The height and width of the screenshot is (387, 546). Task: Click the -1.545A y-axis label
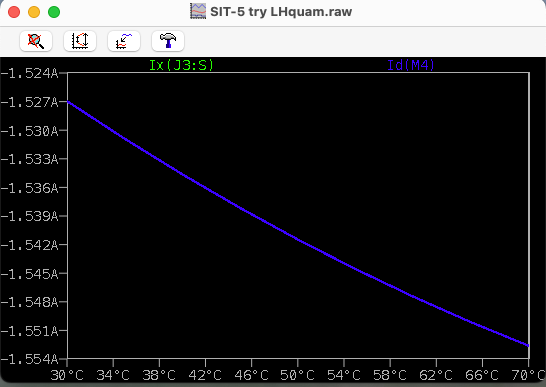pos(29,274)
